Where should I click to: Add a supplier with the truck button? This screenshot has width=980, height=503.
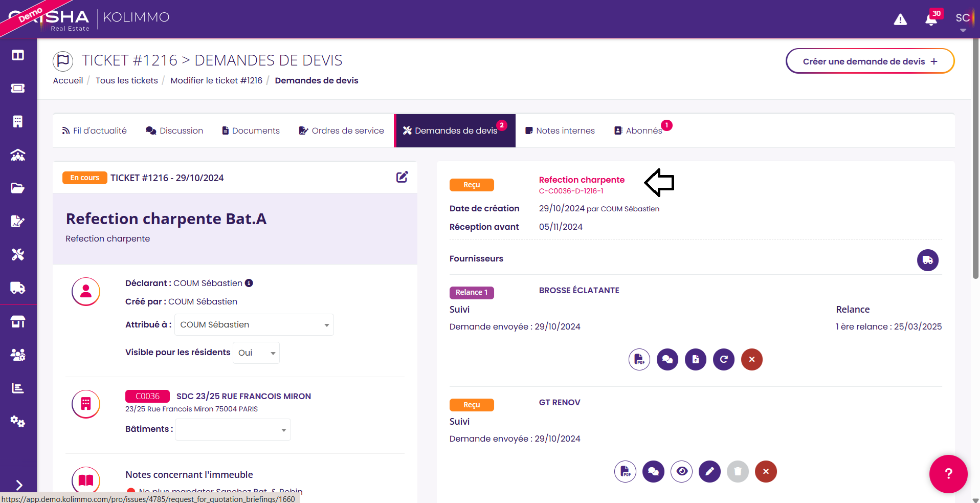[927, 260]
